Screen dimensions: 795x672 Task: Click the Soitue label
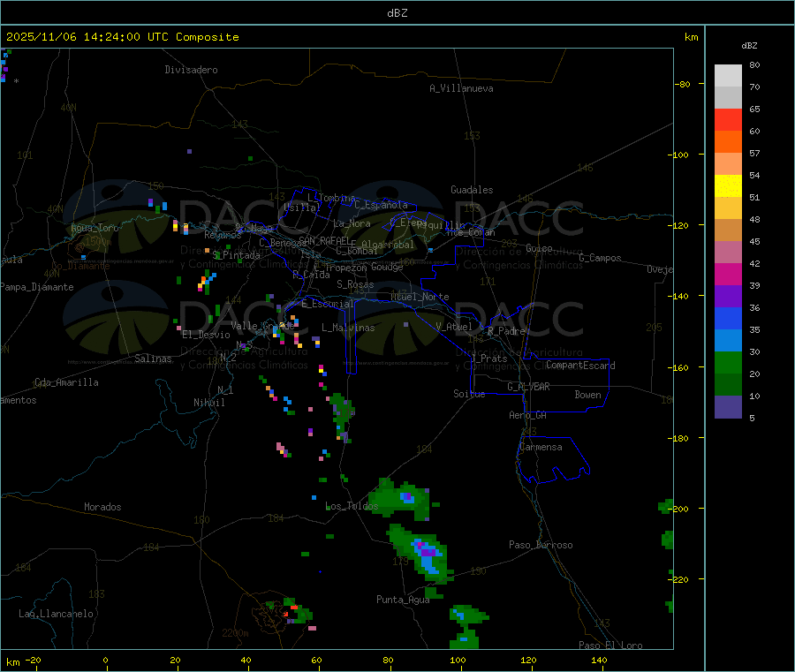point(470,394)
